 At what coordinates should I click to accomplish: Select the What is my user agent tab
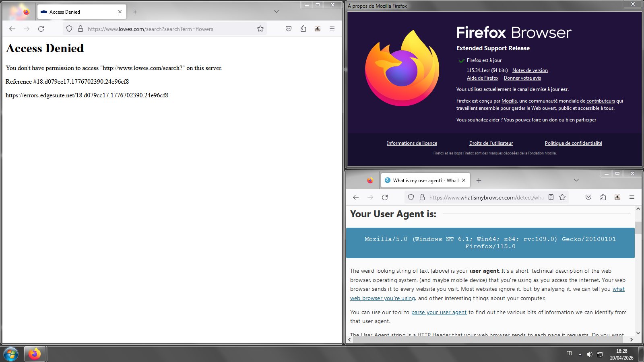[425, 181]
